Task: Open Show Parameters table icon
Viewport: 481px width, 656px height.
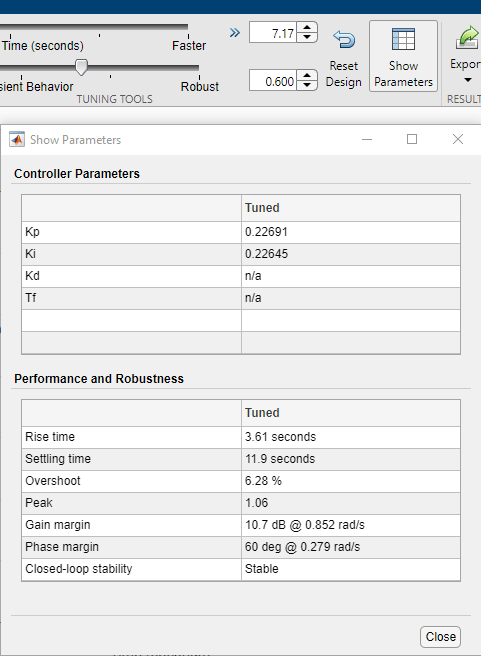Action: [403, 39]
